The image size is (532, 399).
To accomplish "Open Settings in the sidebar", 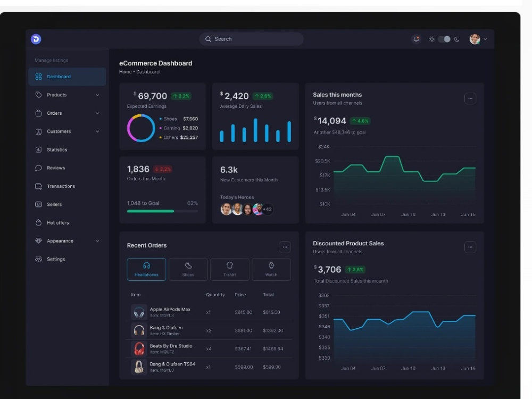I will [67, 259].
